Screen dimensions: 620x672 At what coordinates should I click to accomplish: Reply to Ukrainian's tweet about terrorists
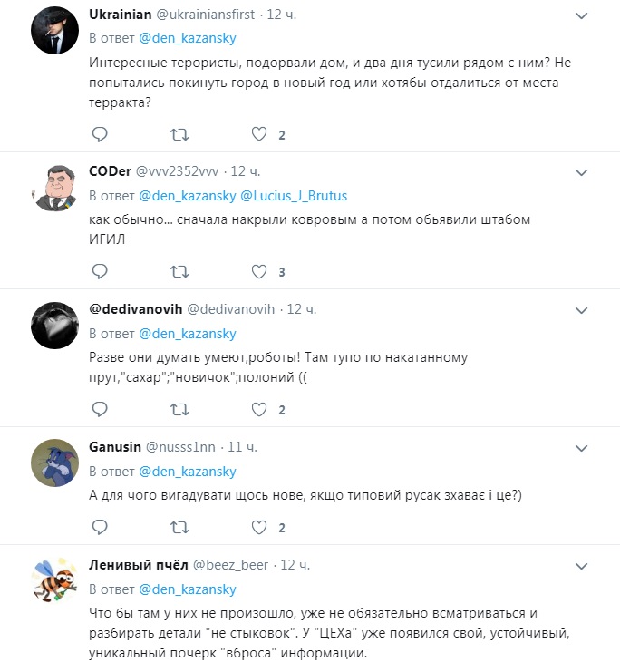coord(100,134)
